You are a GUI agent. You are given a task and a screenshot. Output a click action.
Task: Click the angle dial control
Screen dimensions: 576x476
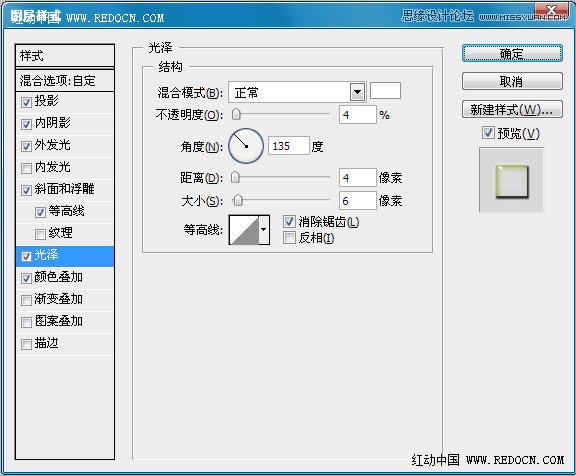[x=246, y=146]
